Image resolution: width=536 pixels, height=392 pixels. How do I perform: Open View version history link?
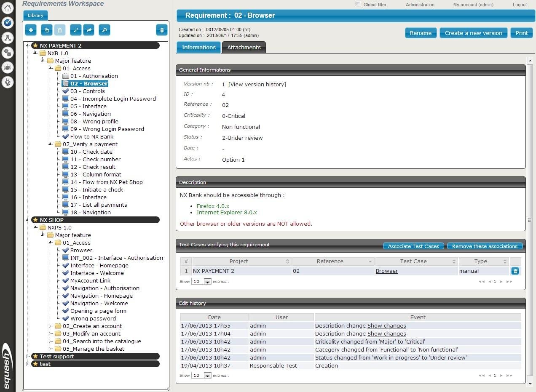pyautogui.click(x=257, y=84)
